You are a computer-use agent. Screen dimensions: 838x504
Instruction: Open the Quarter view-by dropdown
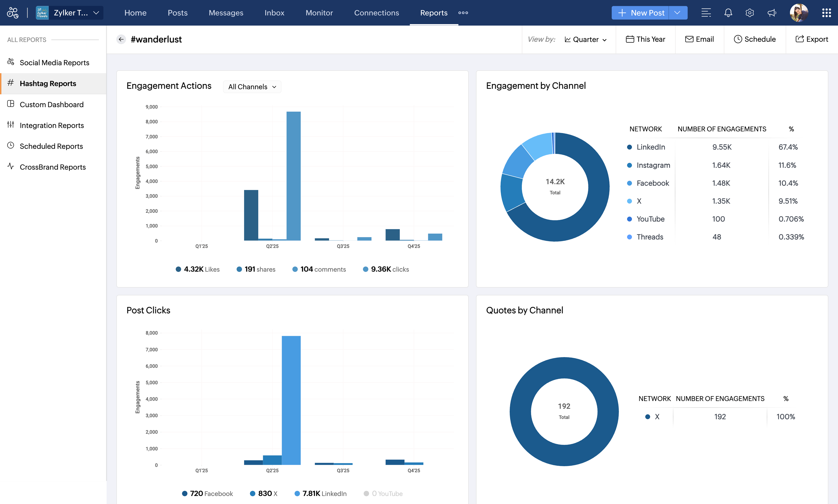pos(585,39)
